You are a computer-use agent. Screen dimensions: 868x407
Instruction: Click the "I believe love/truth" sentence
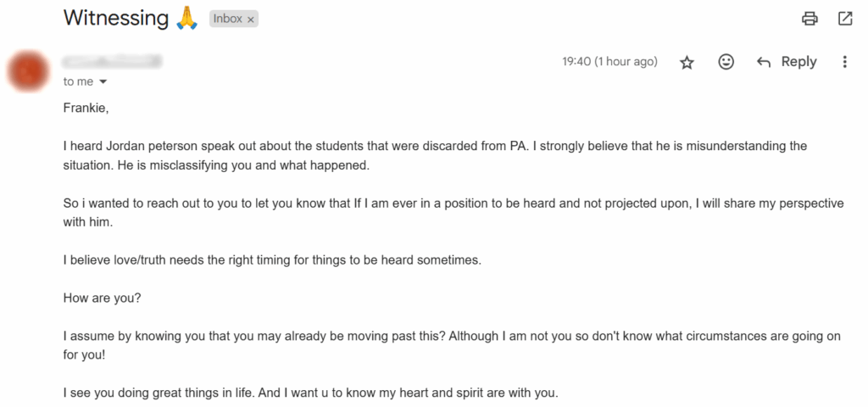(x=272, y=260)
